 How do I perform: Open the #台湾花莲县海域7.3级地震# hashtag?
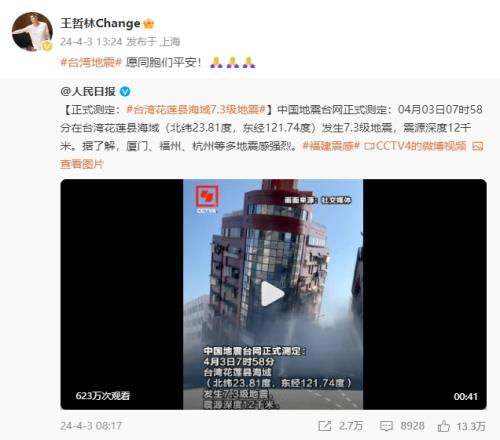click(x=196, y=109)
